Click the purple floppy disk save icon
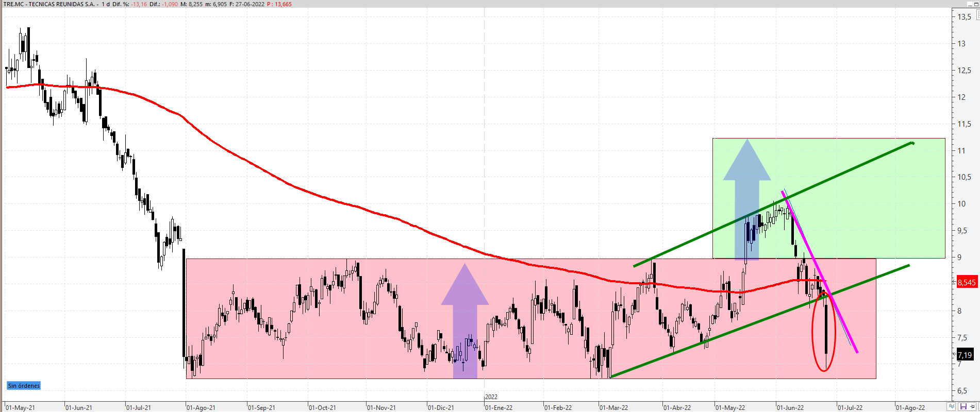The height and width of the screenshot is (412, 980). 962,407
